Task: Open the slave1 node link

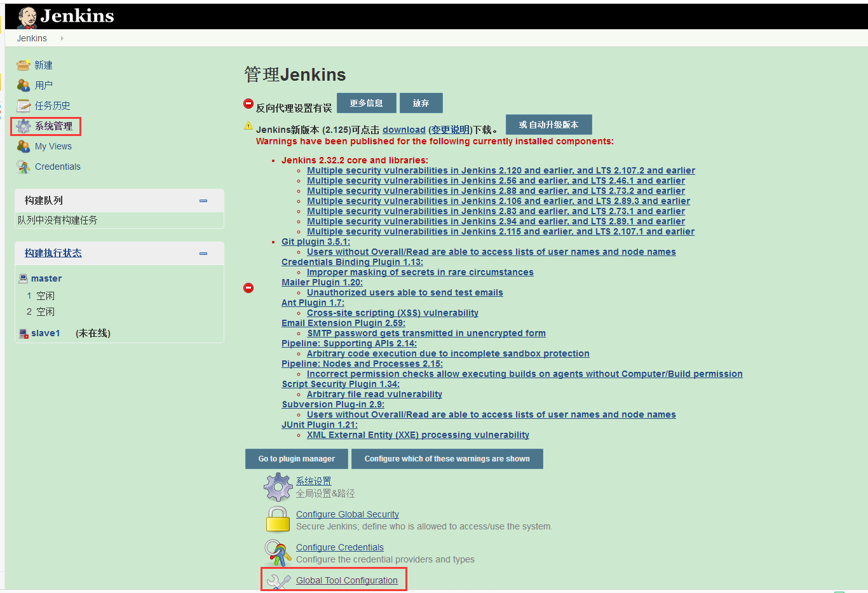Action: [x=46, y=333]
